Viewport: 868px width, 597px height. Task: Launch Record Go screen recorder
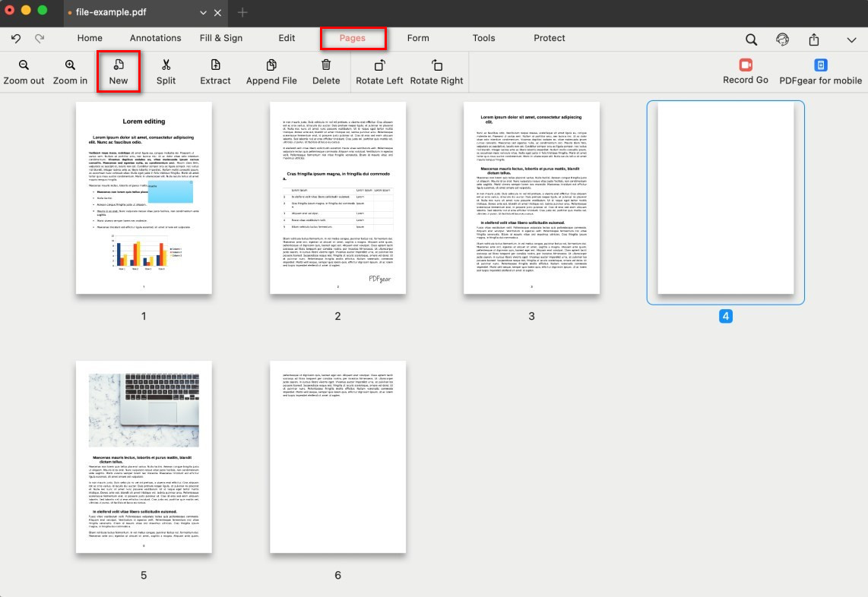(x=745, y=66)
